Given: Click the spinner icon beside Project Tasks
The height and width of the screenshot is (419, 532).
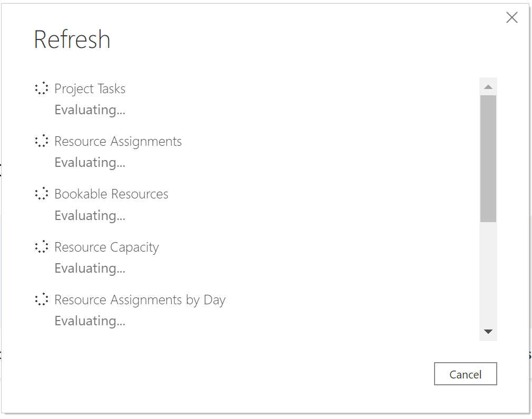Looking at the screenshot, I should (42, 88).
